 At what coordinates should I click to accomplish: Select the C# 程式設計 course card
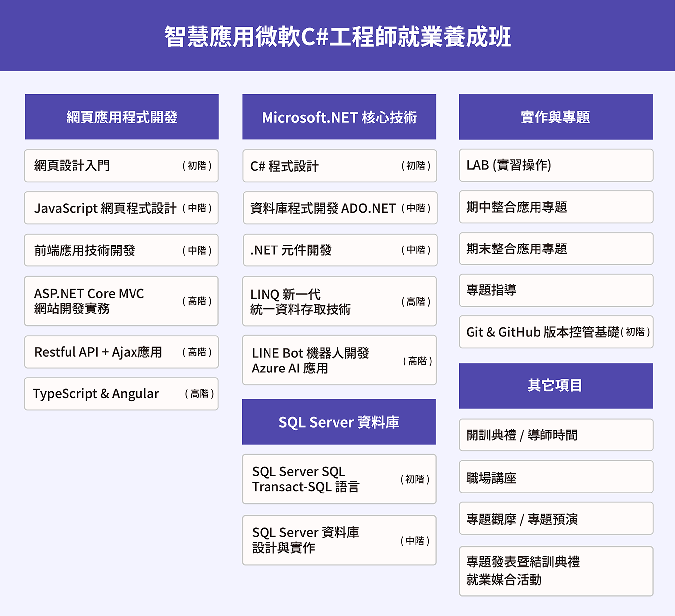click(339, 166)
